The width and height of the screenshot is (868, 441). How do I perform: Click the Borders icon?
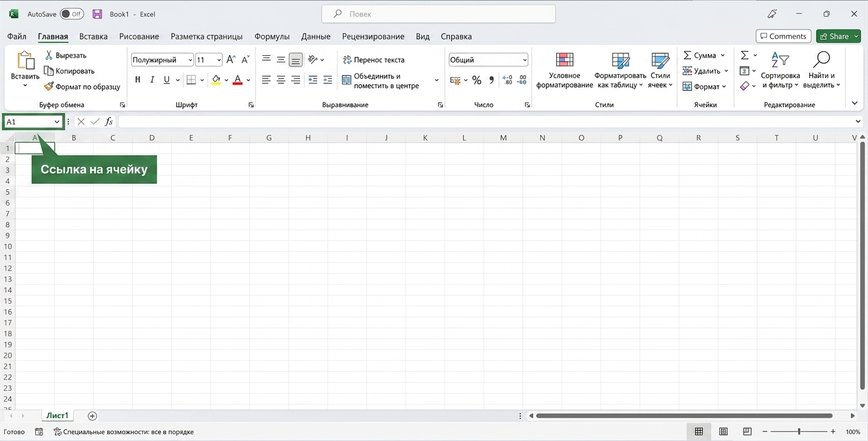(x=191, y=80)
